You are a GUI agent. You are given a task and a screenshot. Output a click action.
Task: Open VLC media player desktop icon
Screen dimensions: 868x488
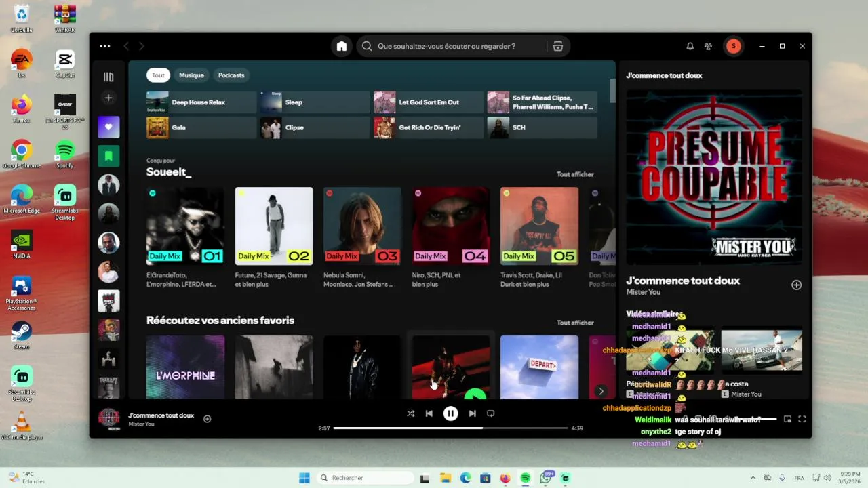coord(21,426)
